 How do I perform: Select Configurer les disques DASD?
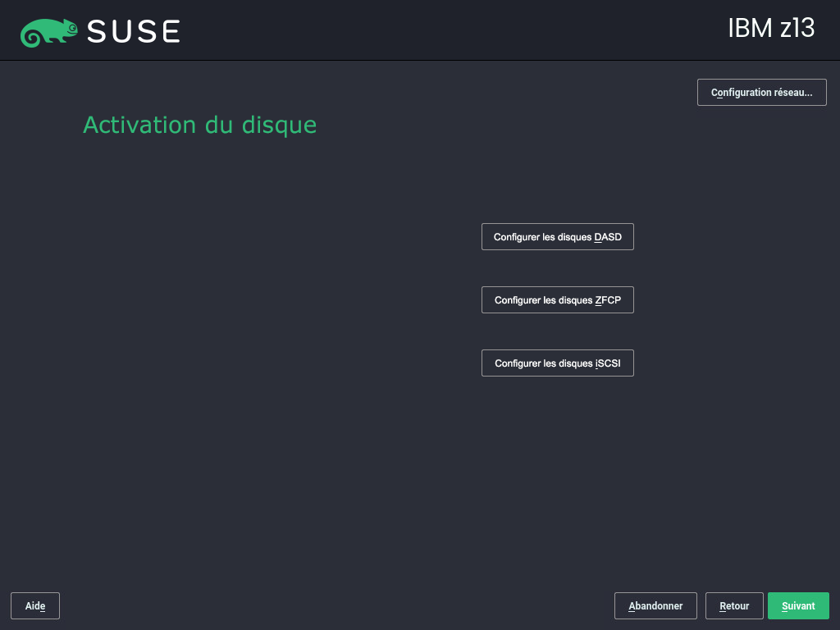[557, 237]
